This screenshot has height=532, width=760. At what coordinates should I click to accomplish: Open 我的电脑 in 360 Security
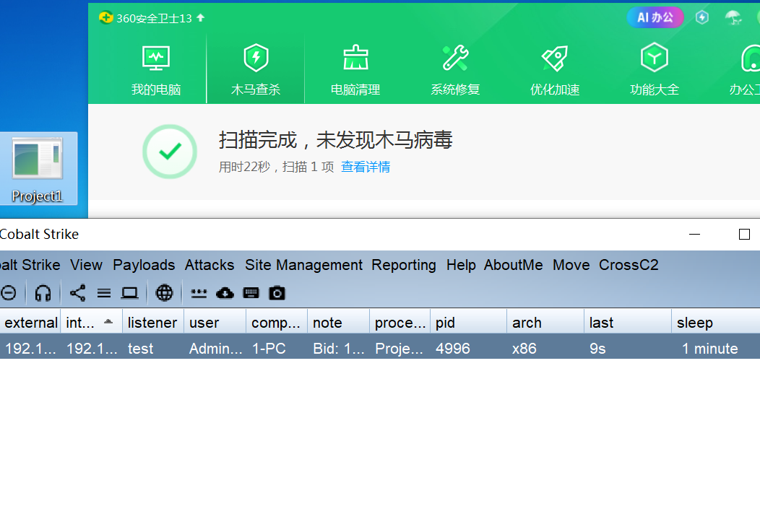pos(155,70)
